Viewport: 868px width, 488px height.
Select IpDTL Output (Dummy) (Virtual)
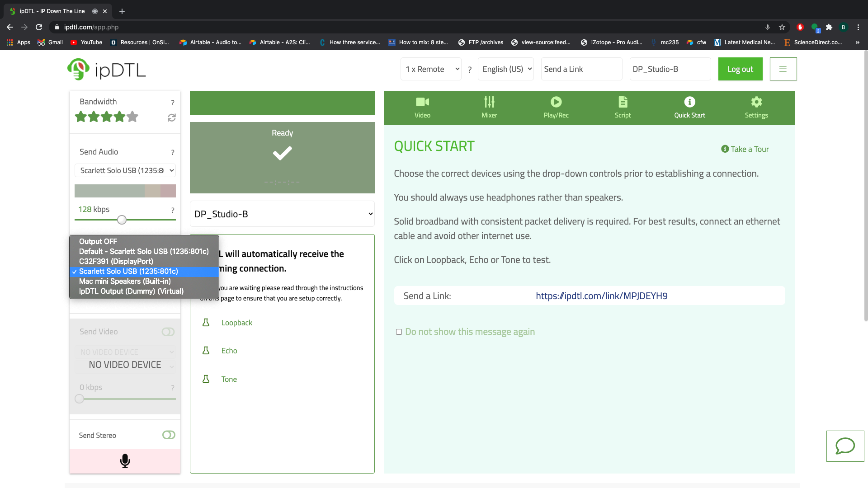coord(144,291)
